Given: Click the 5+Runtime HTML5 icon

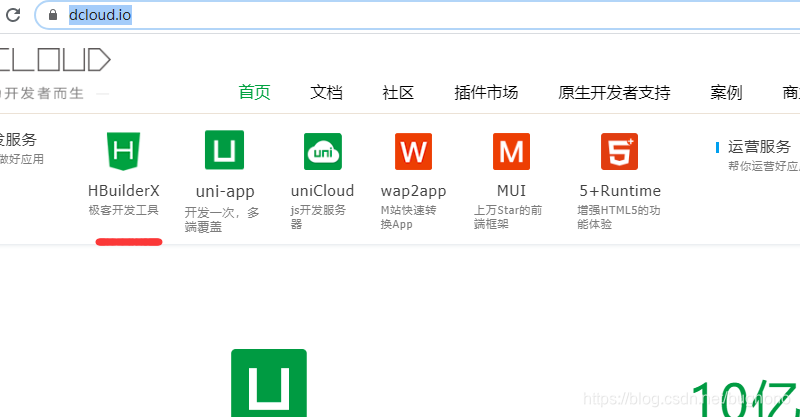Looking at the screenshot, I should click(619, 152).
